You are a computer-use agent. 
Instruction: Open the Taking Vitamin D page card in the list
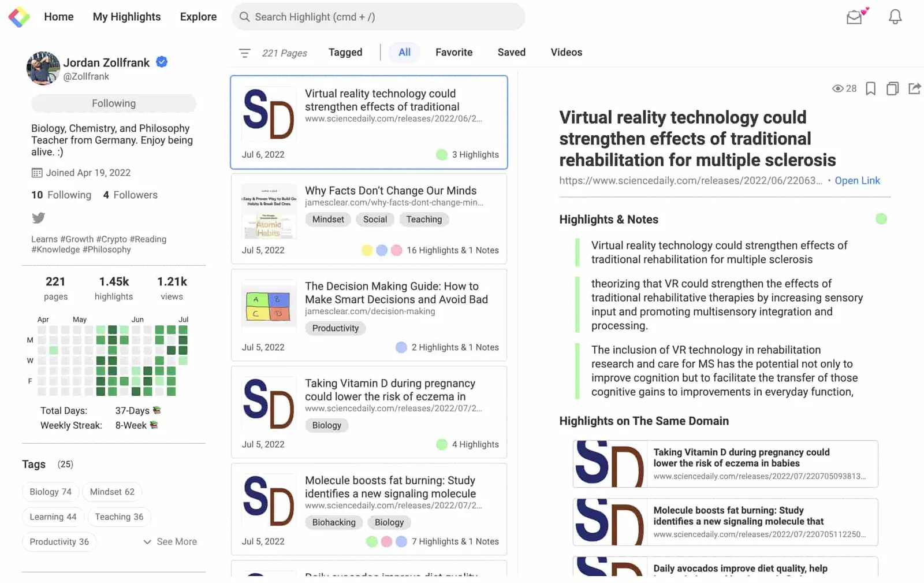tap(369, 412)
